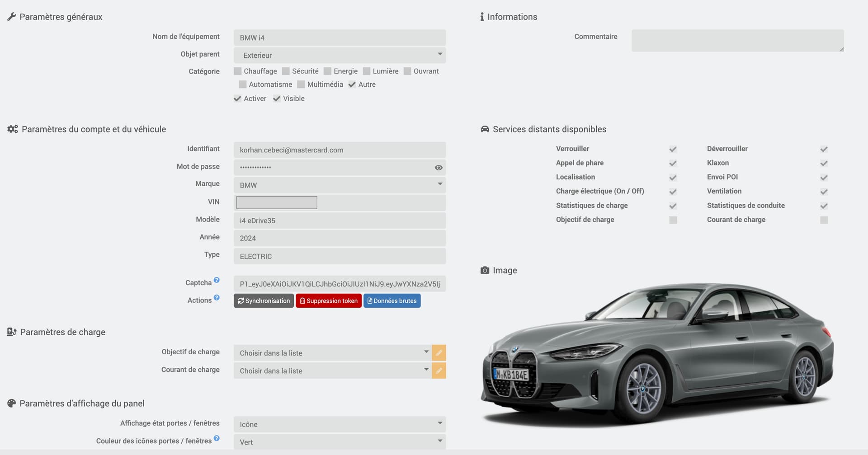Screen dimensions: 868x455
Task: Toggle the Envoi POI checkbox
Action: pyautogui.click(x=824, y=178)
